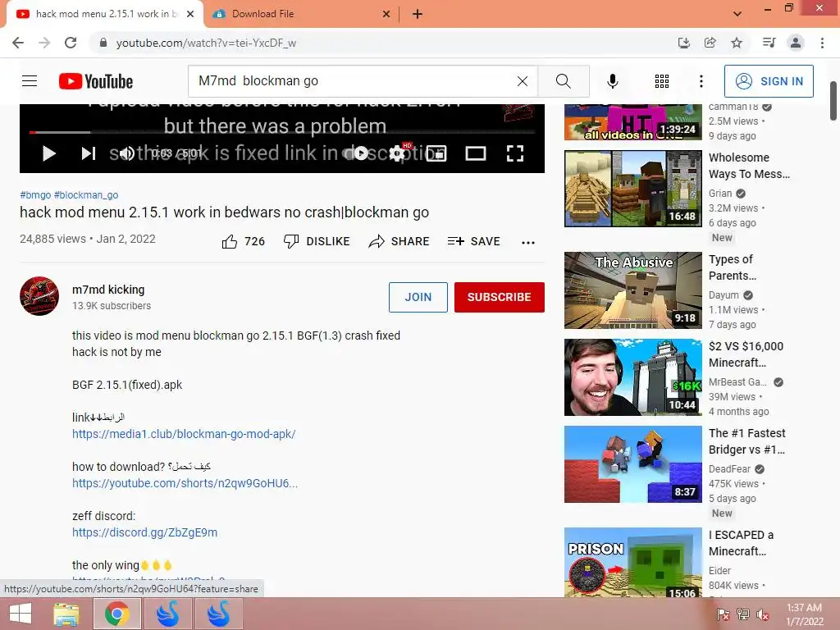The width and height of the screenshot is (840, 630).
Task: Join the m7md kicking channel
Action: (x=418, y=297)
